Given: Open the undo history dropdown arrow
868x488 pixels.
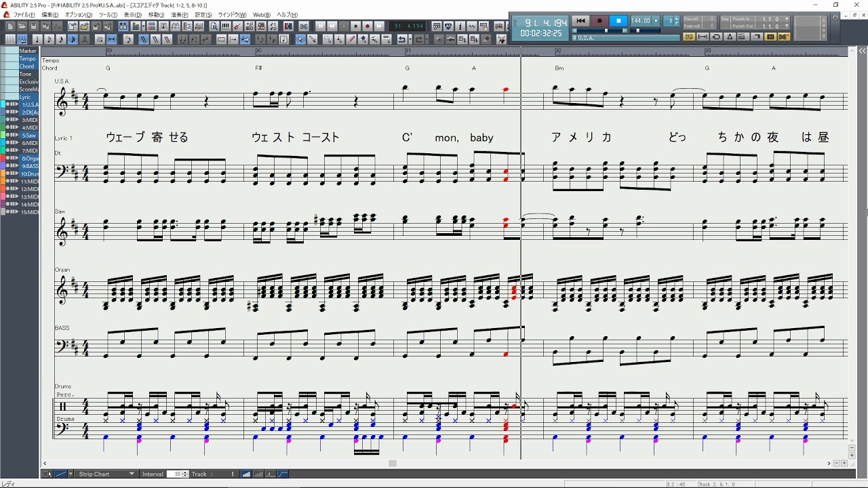Looking at the screenshot, I should 410,39.
